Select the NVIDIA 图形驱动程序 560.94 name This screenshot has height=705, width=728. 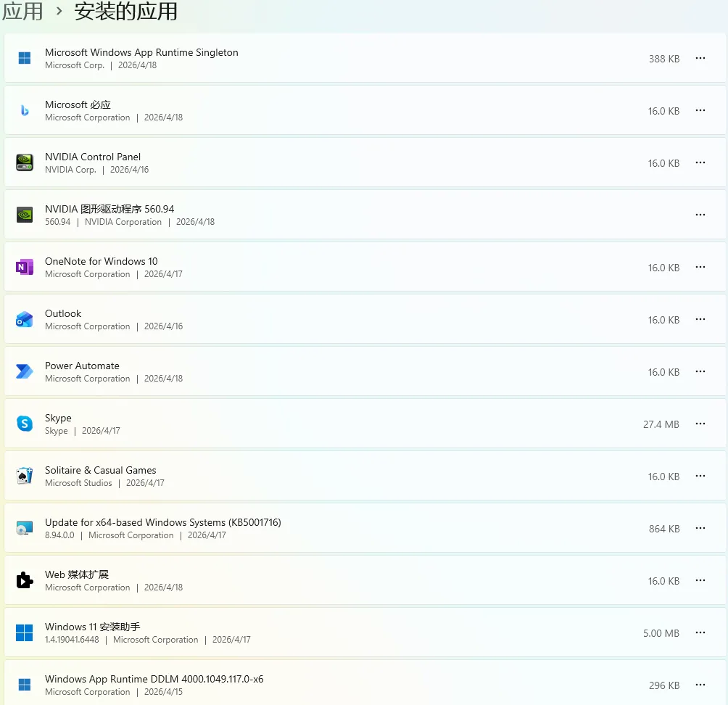pyautogui.click(x=109, y=209)
